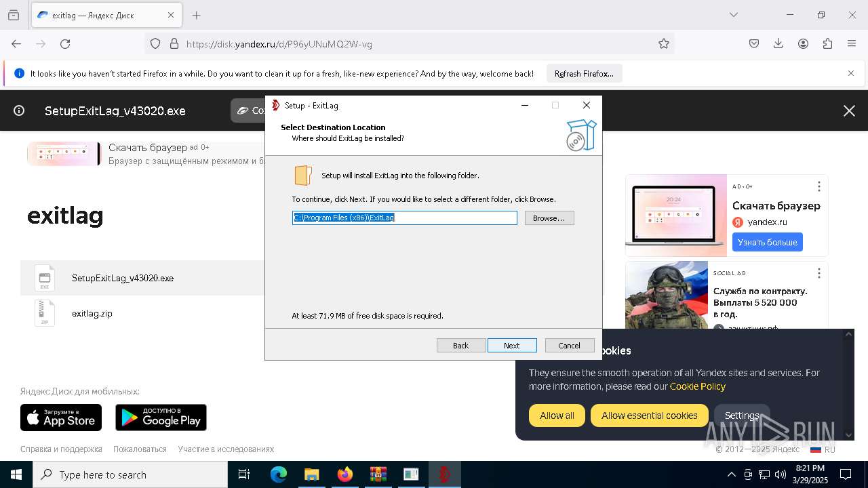Open Task View on the taskbar

tap(244, 474)
